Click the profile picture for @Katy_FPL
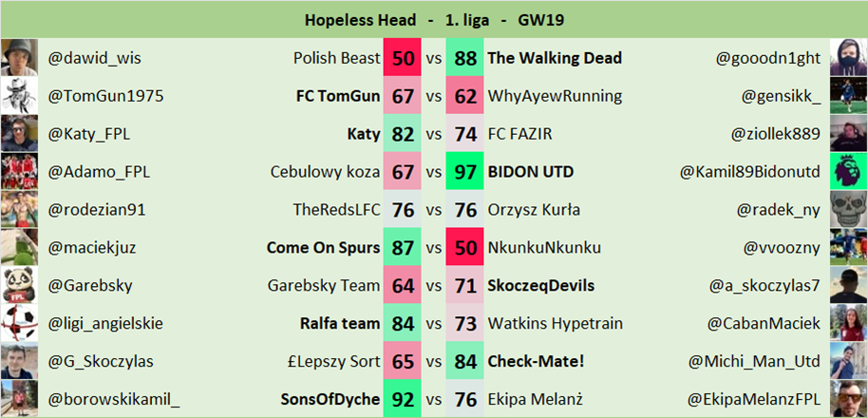The image size is (868, 418). tap(18, 134)
